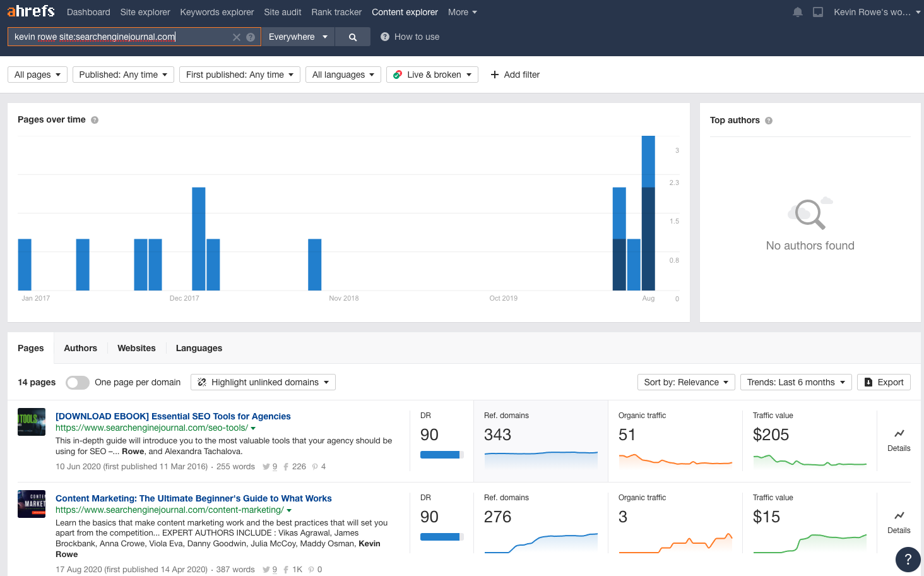Open the Live & broken filter dropdown
Screen dimensions: 924x576
click(x=432, y=75)
